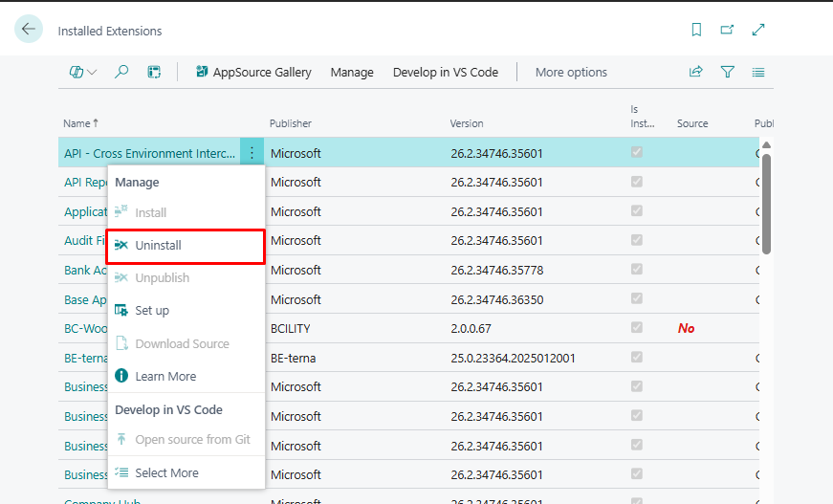Click the Version column header
The height and width of the screenshot is (504, 833).
pyautogui.click(x=467, y=123)
